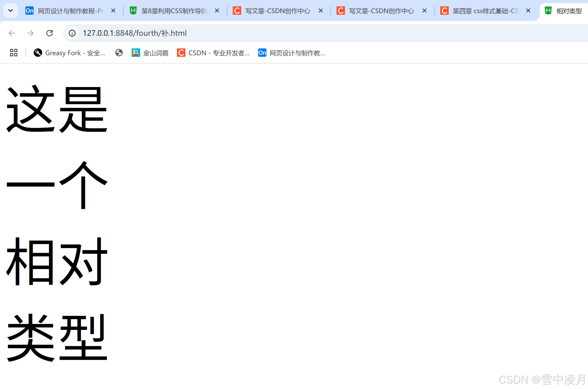
Task: Click the browser back arrow
Action: click(12, 33)
